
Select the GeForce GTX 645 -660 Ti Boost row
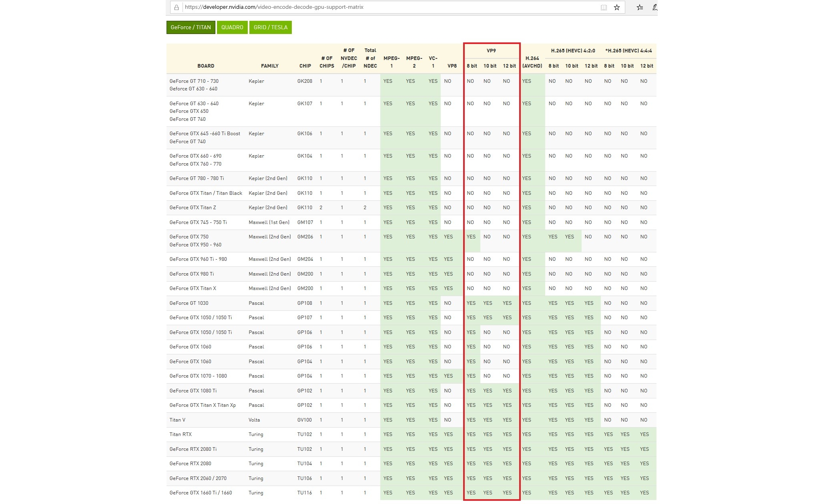click(411, 138)
